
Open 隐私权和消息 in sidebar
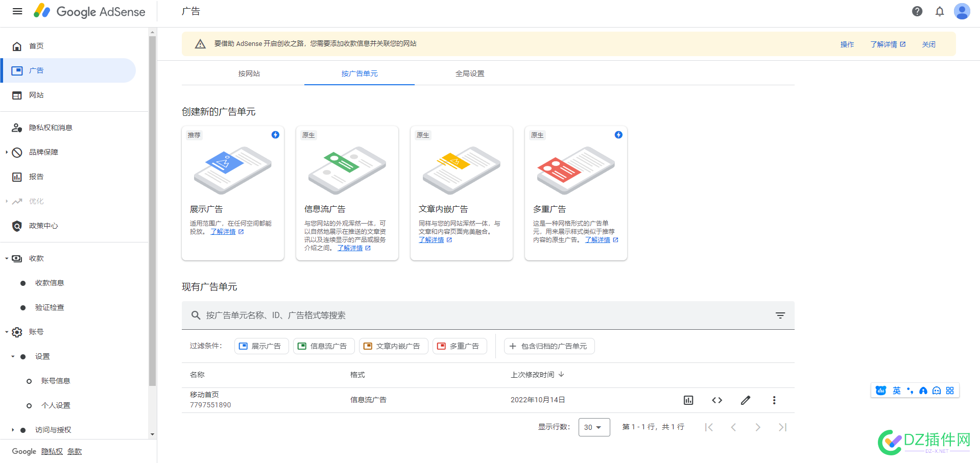tap(68, 128)
